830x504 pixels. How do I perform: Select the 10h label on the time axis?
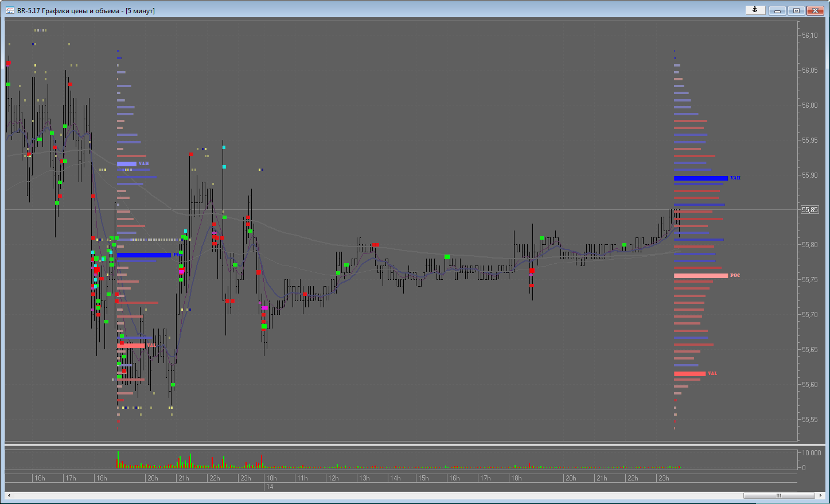click(x=272, y=478)
